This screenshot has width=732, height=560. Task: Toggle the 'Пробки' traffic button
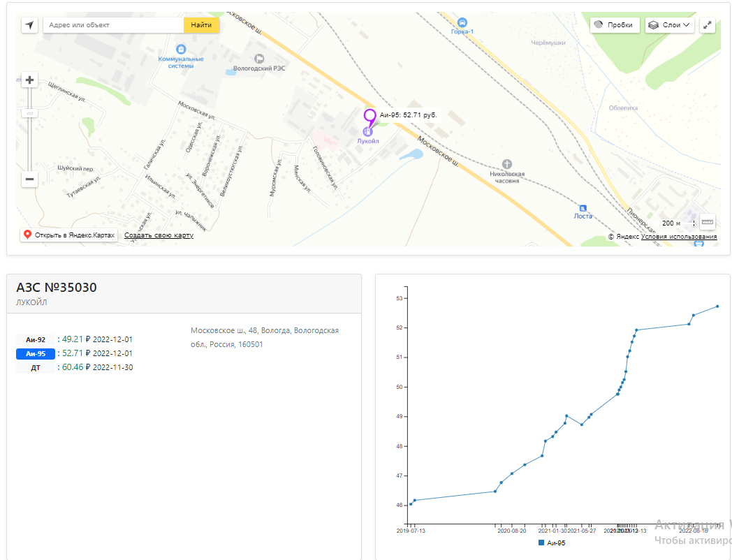click(x=615, y=24)
